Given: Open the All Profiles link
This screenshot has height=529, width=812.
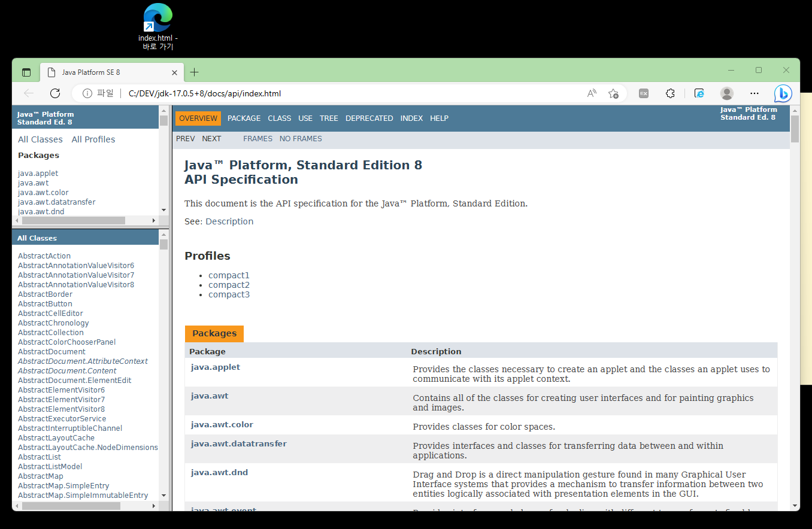Looking at the screenshot, I should (x=93, y=139).
